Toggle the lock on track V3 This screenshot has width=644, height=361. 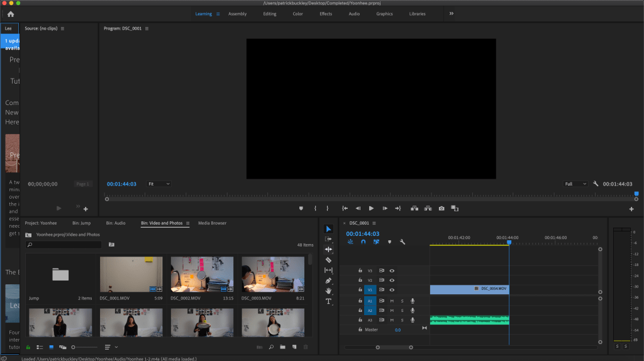tap(360, 270)
